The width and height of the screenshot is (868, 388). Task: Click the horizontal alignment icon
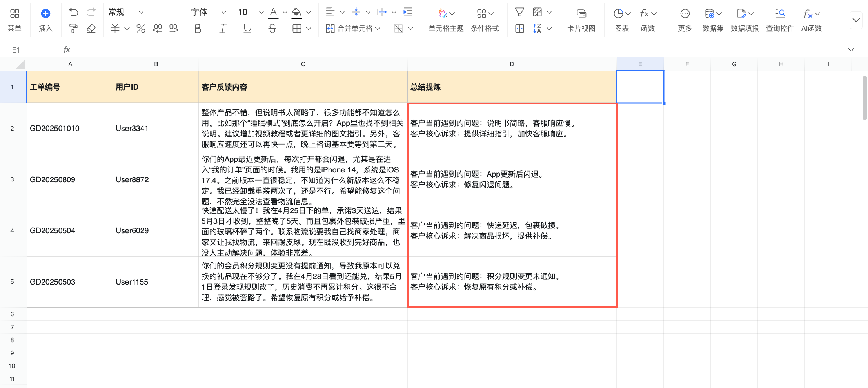pos(330,12)
